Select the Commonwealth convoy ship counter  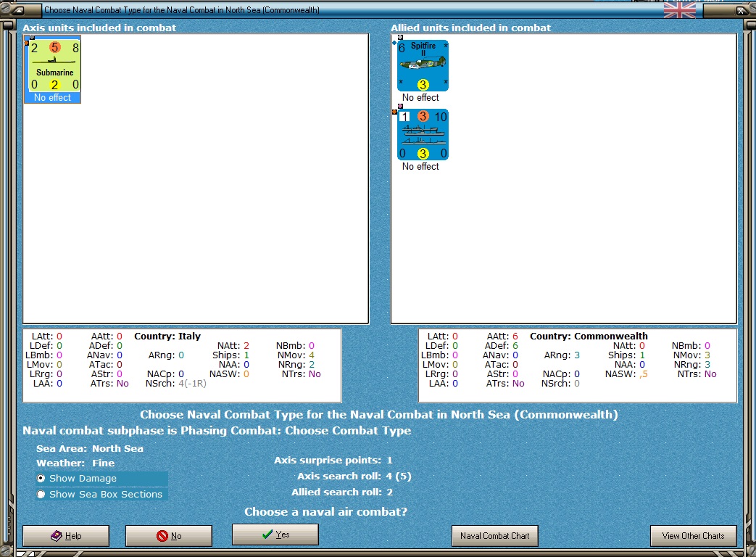click(x=423, y=135)
